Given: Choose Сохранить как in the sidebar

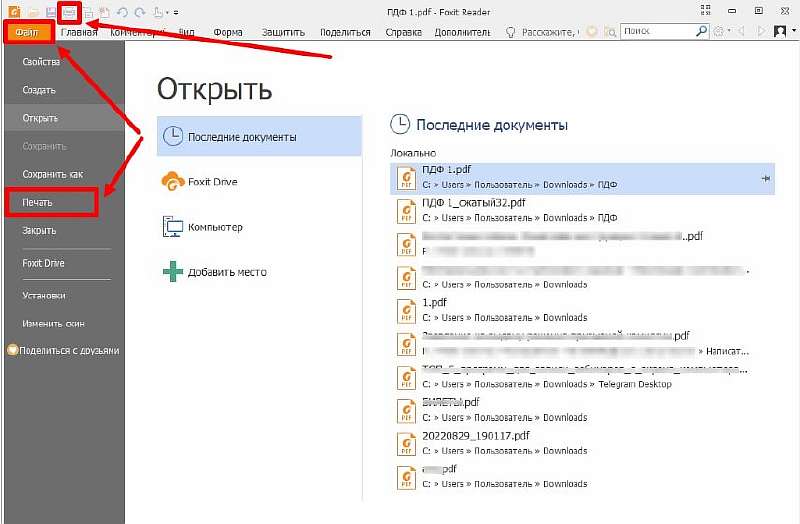Looking at the screenshot, I should [x=52, y=174].
